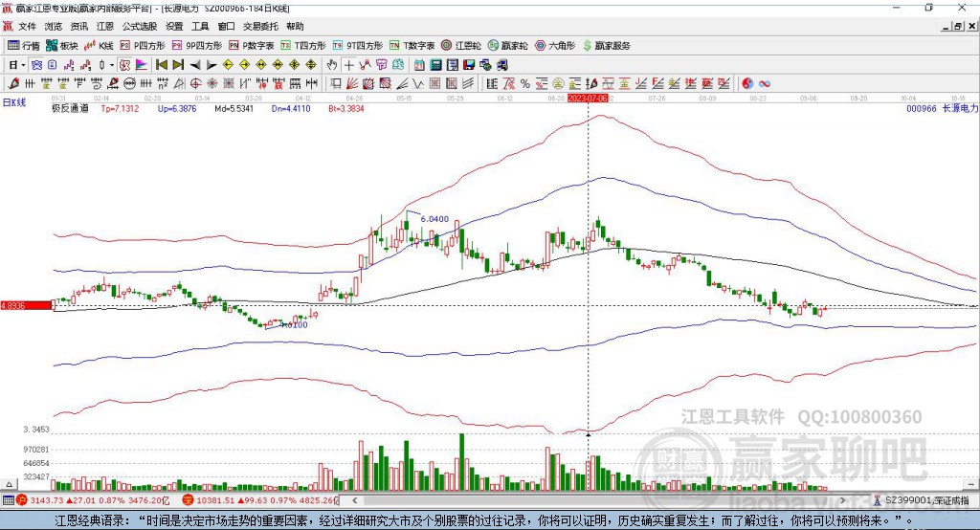
Task: Select the percent % retracement tool
Action: [x=525, y=84]
